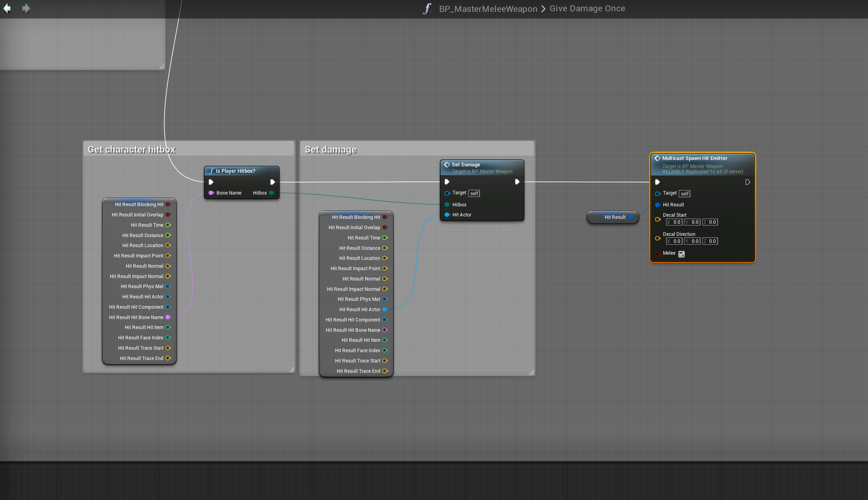This screenshot has height=500, width=868.
Task: Uncheck the Melee checkbox
Action: 682,254
